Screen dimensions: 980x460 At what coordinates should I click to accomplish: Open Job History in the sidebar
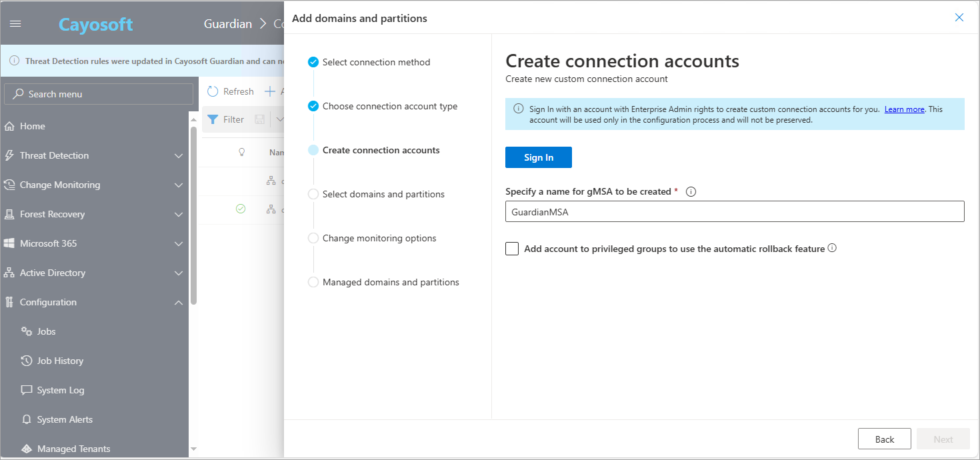point(60,361)
